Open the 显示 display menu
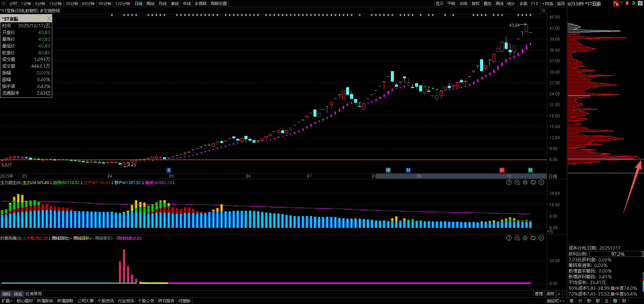This screenshot has height=304, width=644. pos(439,3)
